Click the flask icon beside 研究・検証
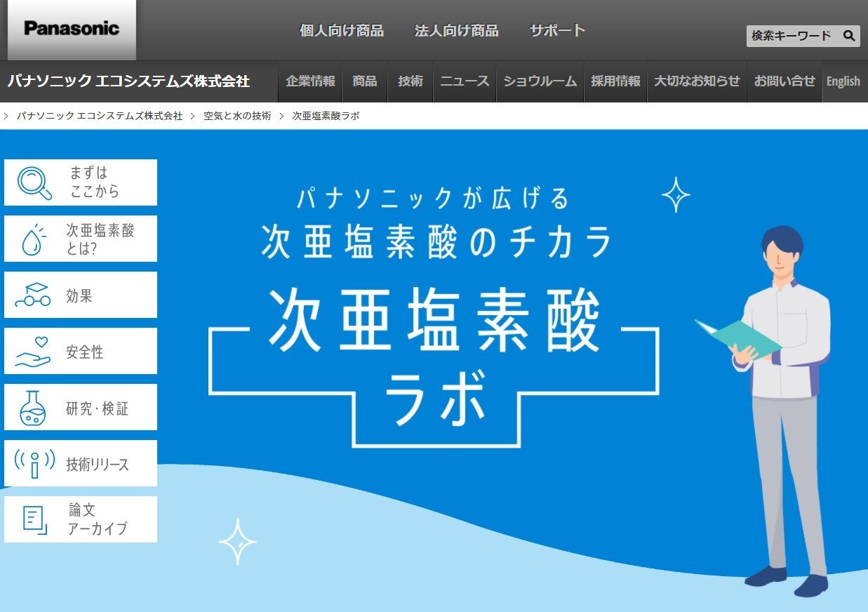 pyautogui.click(x=32, y=408)
